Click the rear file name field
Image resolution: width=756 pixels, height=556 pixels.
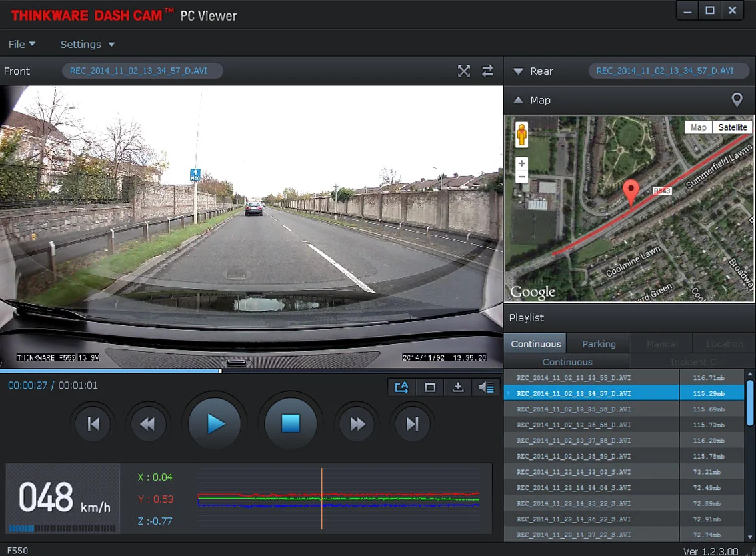click(x=669, y=71)
